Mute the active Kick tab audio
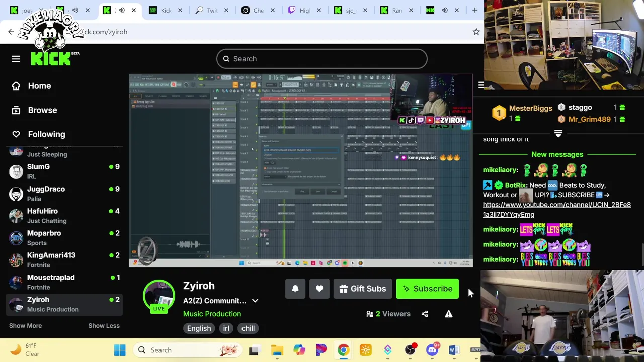 (x=122, y=10)
